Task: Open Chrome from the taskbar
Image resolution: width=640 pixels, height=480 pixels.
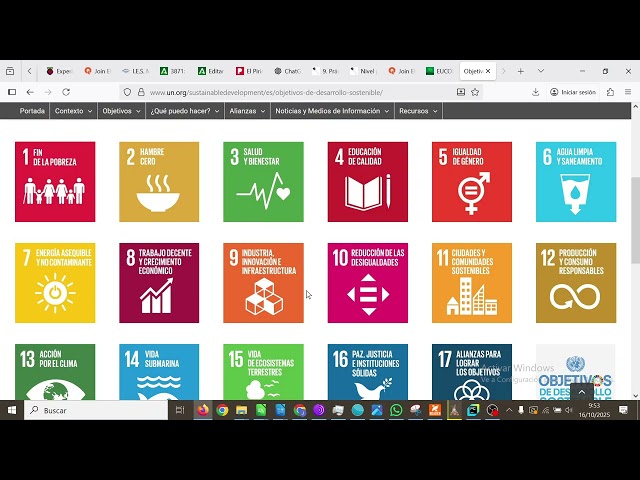Action: pos(222,410)
